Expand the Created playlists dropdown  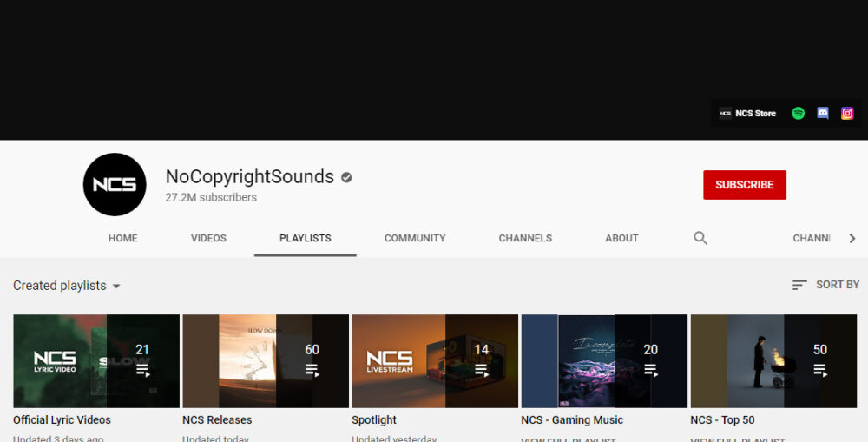pyautogui.click(x=67, y=286)
